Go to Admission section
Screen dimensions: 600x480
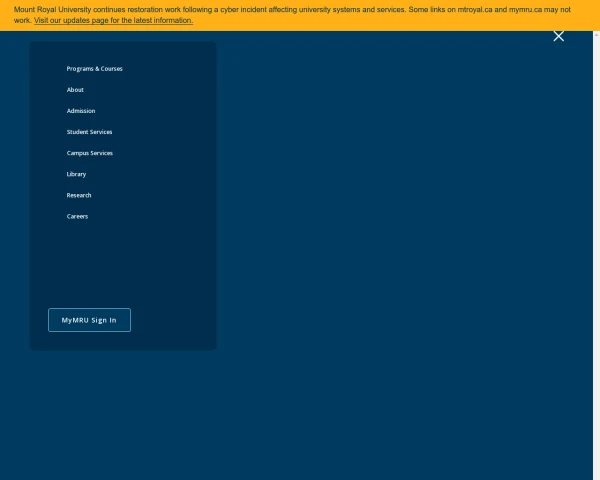click(x=81, y=111)
